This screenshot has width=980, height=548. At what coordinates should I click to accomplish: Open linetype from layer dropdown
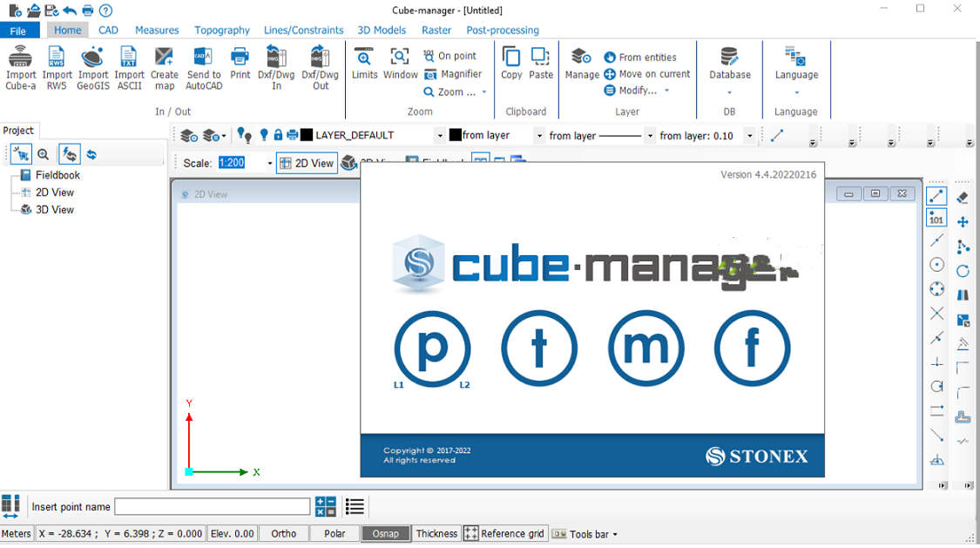tap(650, 136)
